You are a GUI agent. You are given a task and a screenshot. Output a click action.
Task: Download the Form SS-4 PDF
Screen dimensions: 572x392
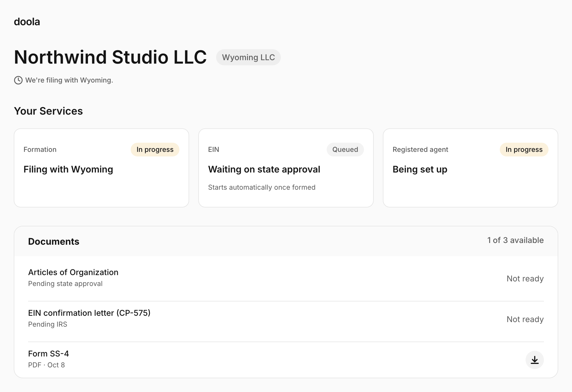[x=534, y=360]
